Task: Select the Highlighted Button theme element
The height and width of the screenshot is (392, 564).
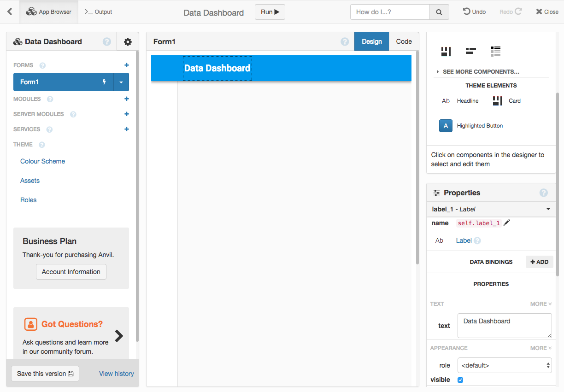Action: [446, 126]
